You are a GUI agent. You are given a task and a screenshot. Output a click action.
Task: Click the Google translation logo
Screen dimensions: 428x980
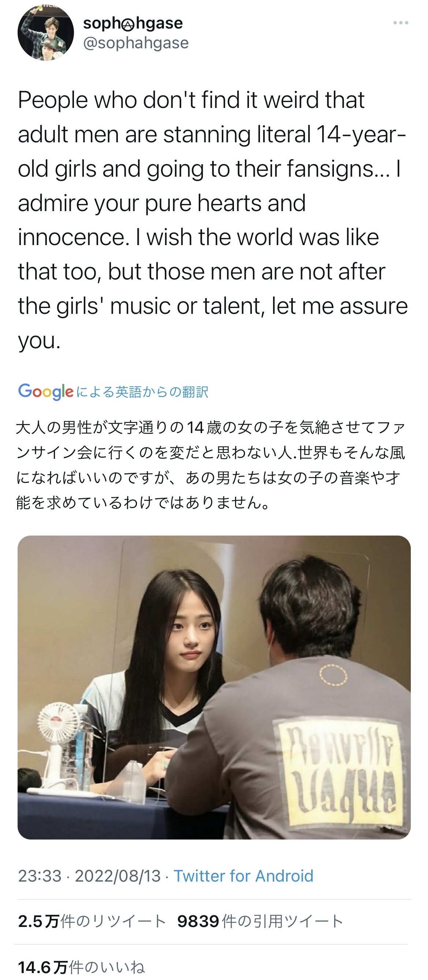coord(46,392)
